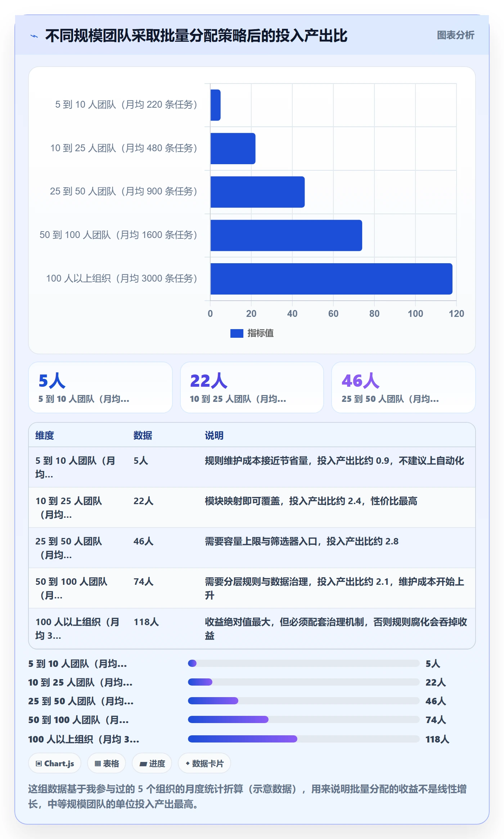Click the chart axis label 月均 900 条任务
The height and width of the screenshot is (839, 504).
[x=123, y=191]
